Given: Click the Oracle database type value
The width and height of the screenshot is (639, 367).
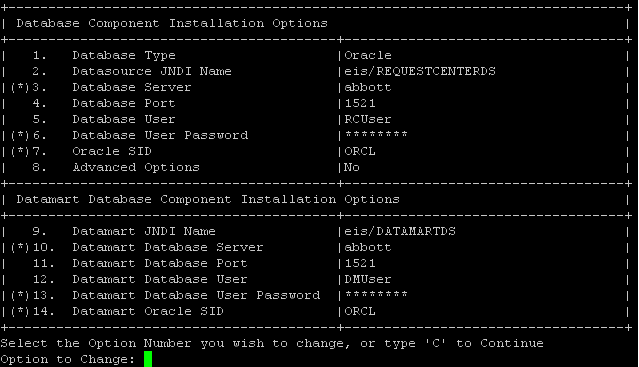Looking at the screenshot, I should [368, 55].
